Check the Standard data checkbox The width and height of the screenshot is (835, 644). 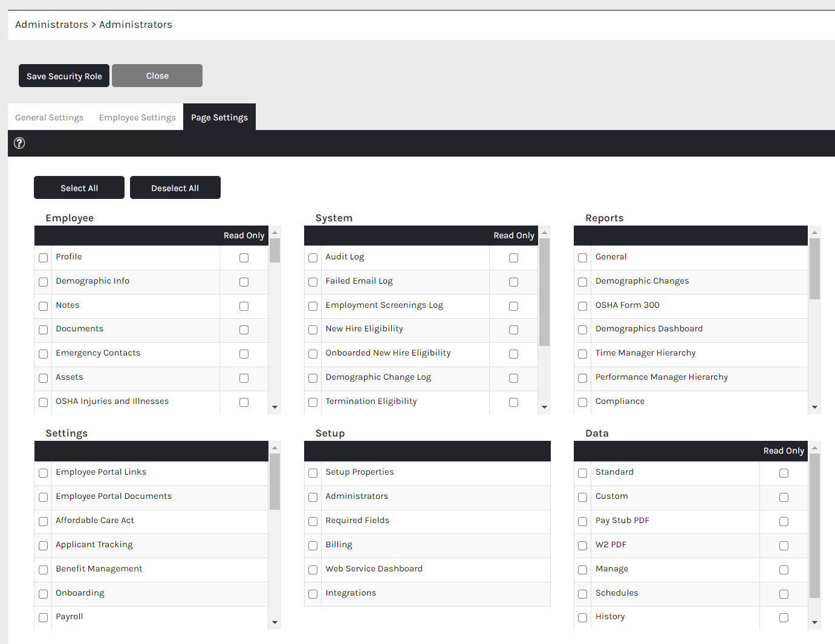pos(583,473)
